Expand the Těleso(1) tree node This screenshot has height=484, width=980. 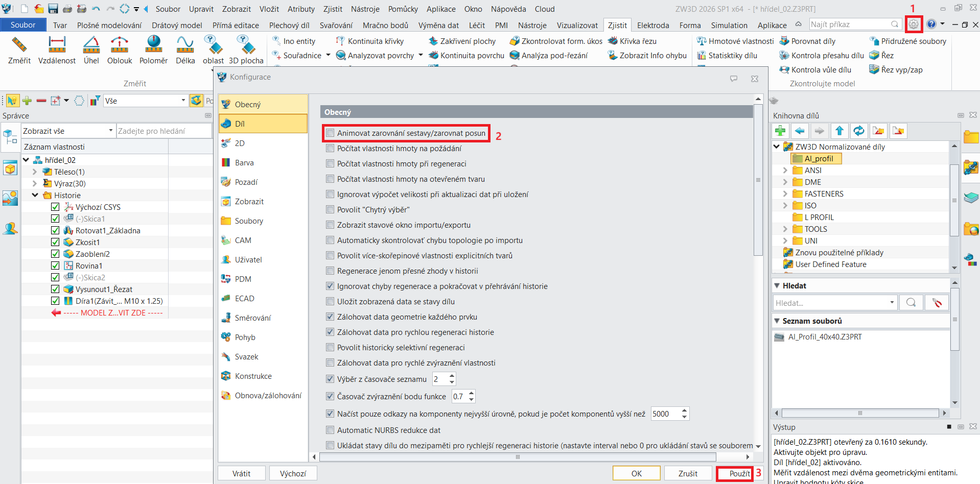click(x=35, y=172)
